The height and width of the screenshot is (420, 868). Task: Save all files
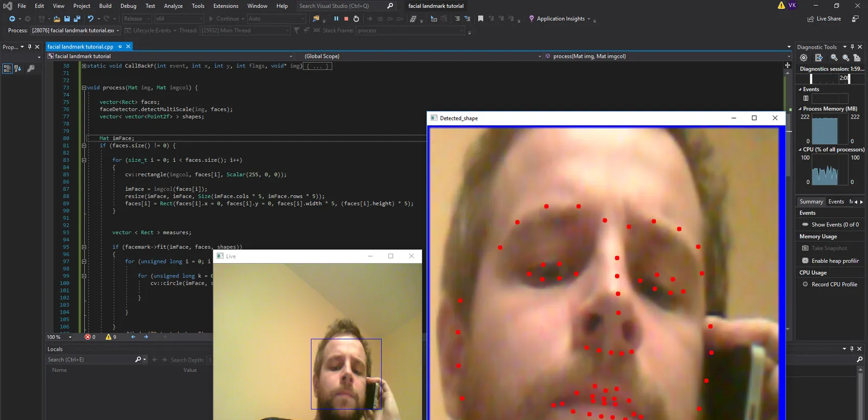click(77, 18)
